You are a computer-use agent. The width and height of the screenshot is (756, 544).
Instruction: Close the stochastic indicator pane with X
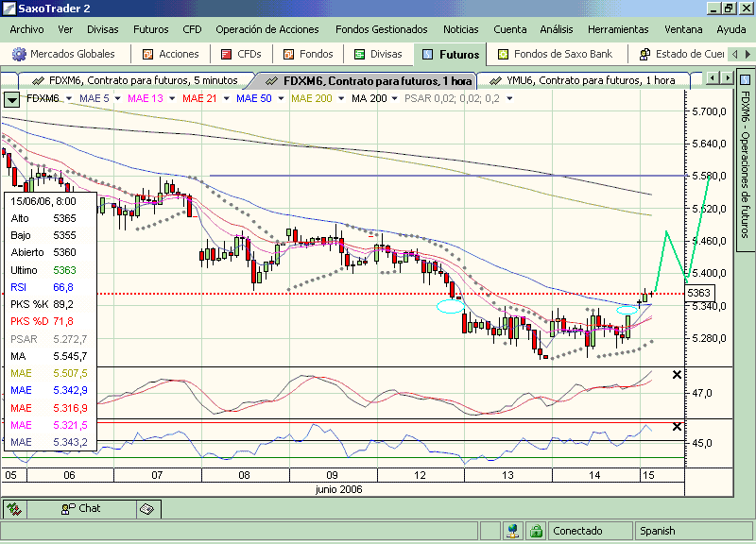pyautogui.click(x=677, y=375)
